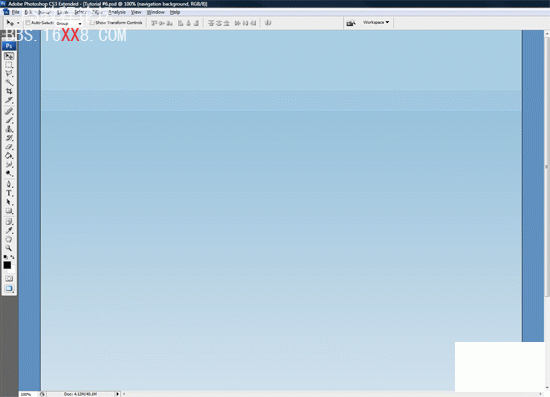Click the zoom percentage field in status bar
Viewport: 550px width, 397px height.
coord(27,394)
